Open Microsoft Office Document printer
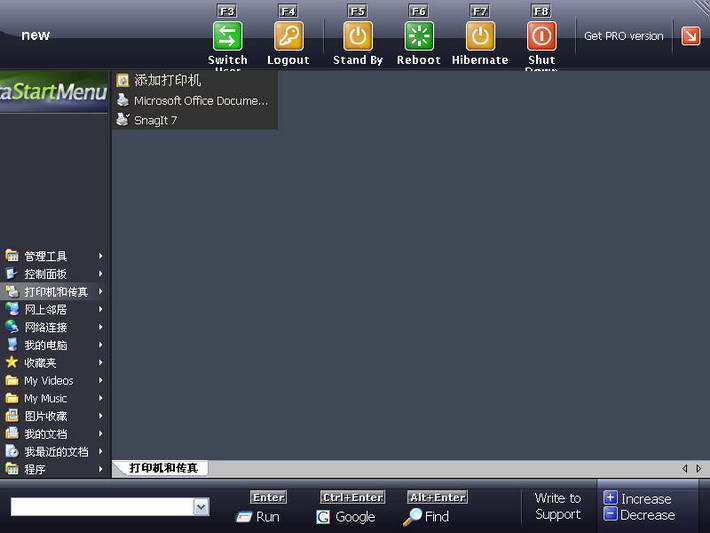 195,100
